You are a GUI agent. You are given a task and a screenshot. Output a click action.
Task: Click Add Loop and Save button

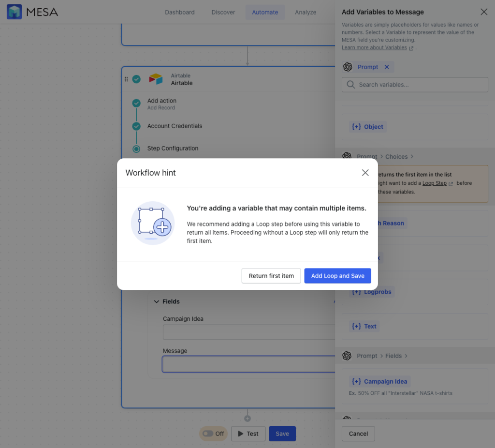tap(337, 276)
